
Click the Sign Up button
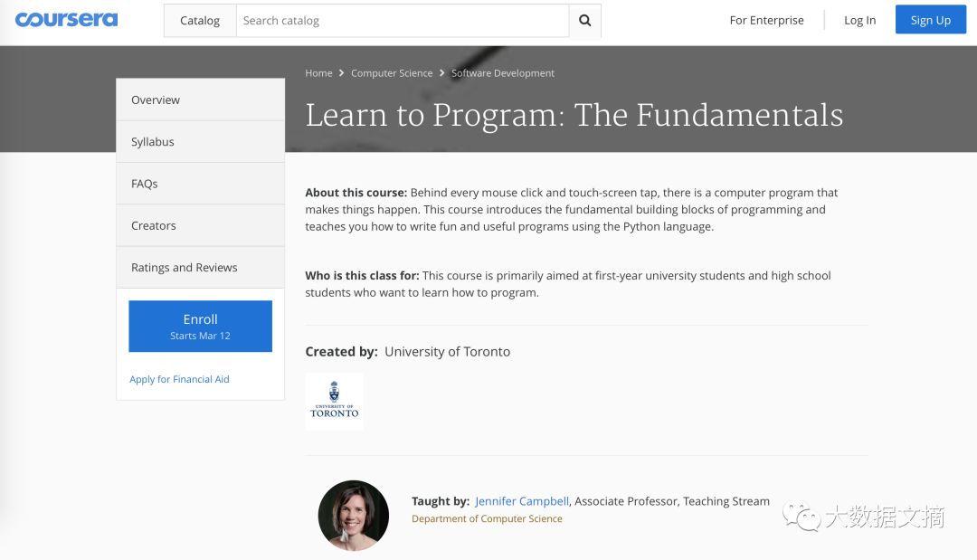click(x=931, y=20)
